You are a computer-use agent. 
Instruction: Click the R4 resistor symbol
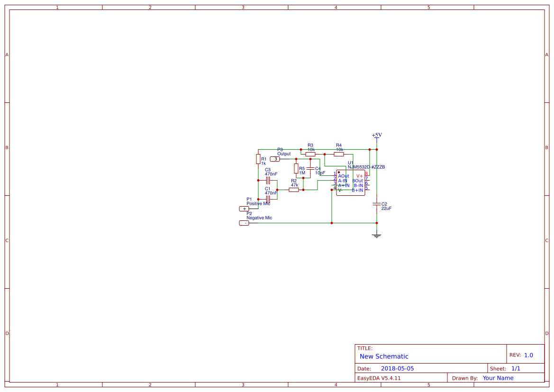pos(339,154)
